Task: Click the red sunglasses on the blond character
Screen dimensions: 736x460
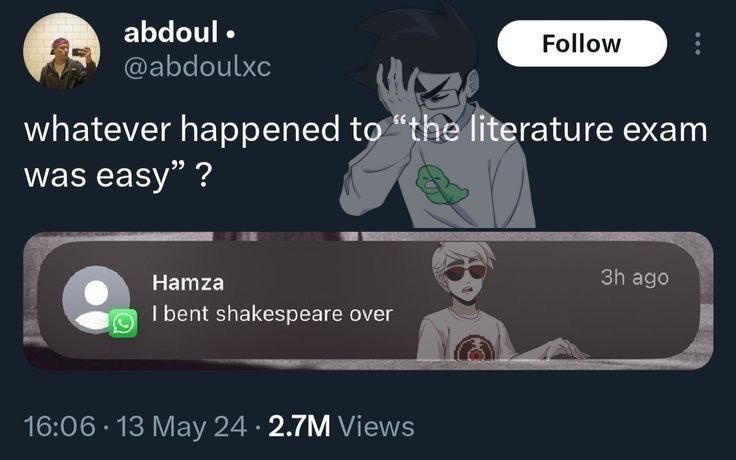Action: (464, 272)
